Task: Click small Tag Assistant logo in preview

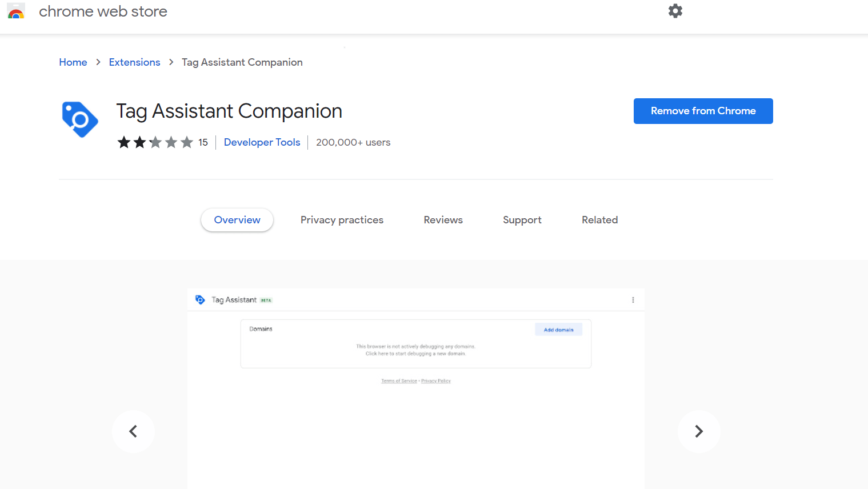Action: 200,299
